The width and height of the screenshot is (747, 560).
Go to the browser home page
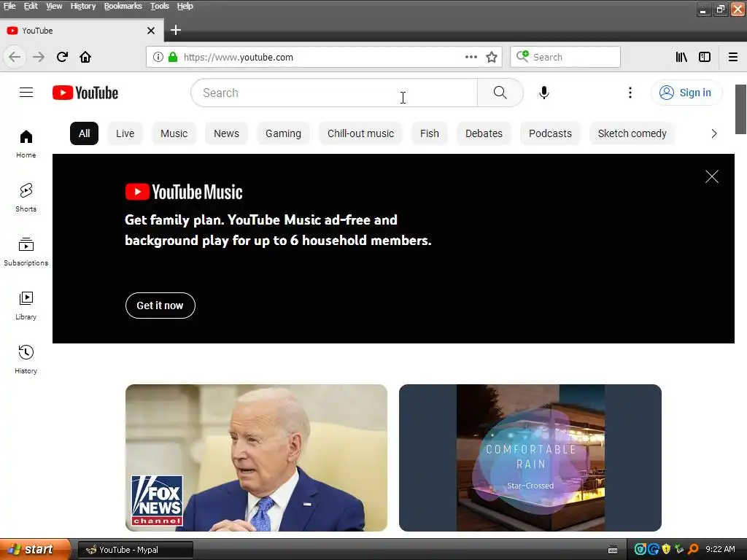(85, 57)
